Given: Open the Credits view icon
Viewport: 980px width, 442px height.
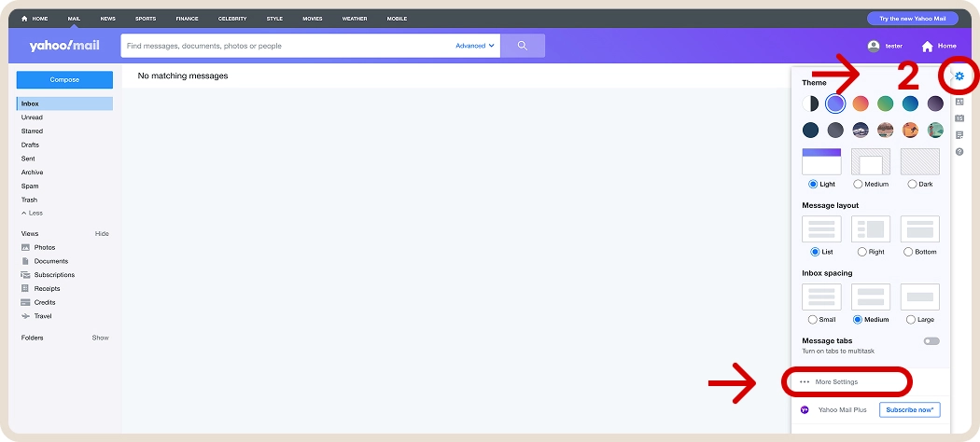Looking at the screenshot, I should (25, 302).
